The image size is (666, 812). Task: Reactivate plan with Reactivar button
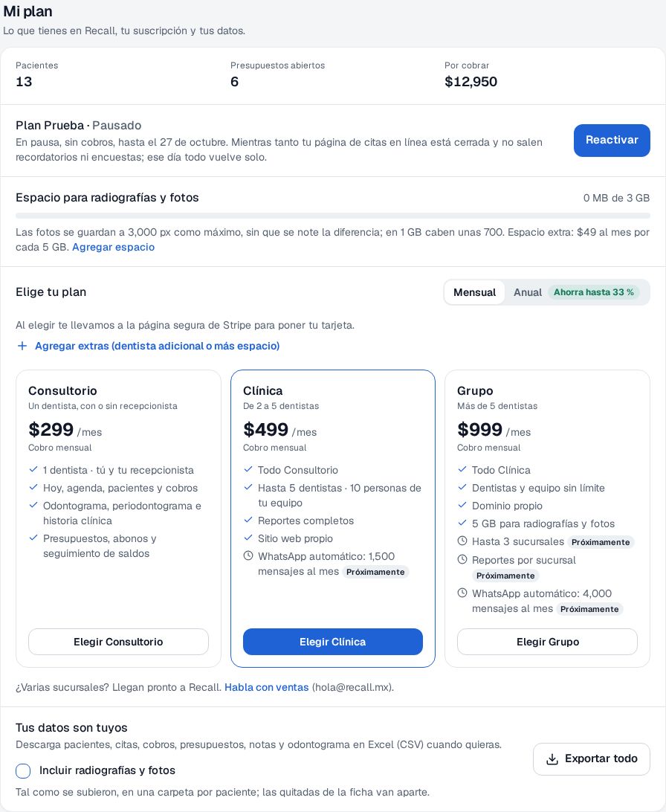point(612,141)
